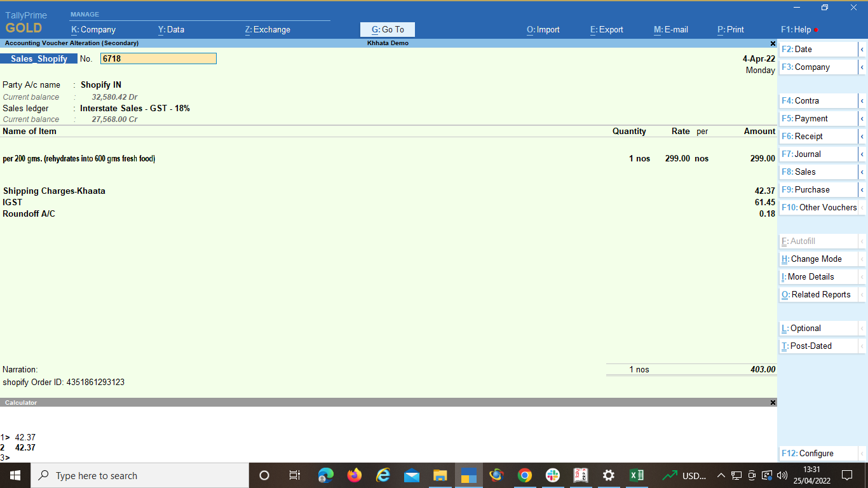Expand the arrow beside F9: Purchase
This screenshot has height=488, width=868.
(862, 189)
